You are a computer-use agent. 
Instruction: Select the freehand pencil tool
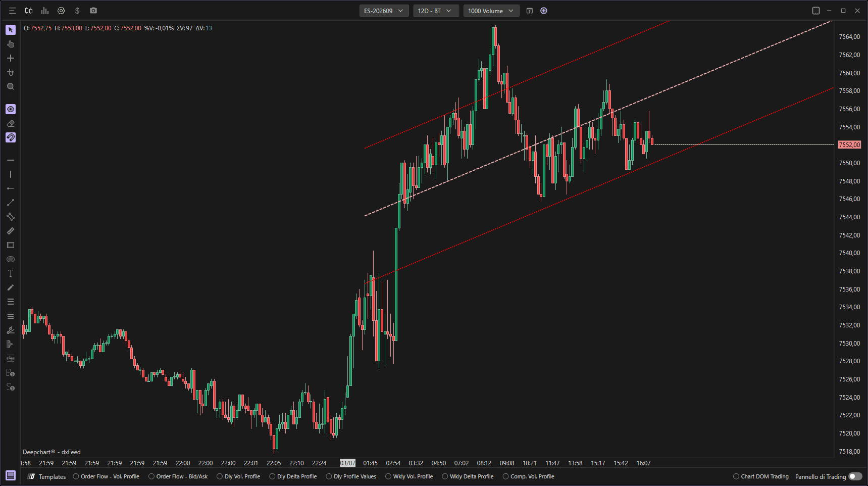(x=11, y=287)
